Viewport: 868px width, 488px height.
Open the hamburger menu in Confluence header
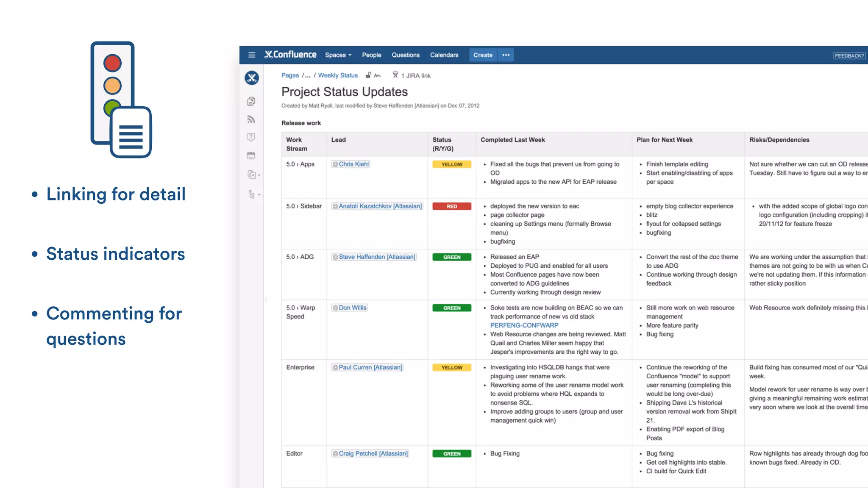tap(251, 55)
